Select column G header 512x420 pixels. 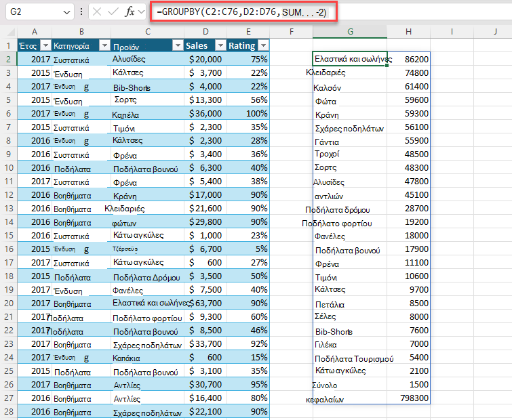pos(350,32)
